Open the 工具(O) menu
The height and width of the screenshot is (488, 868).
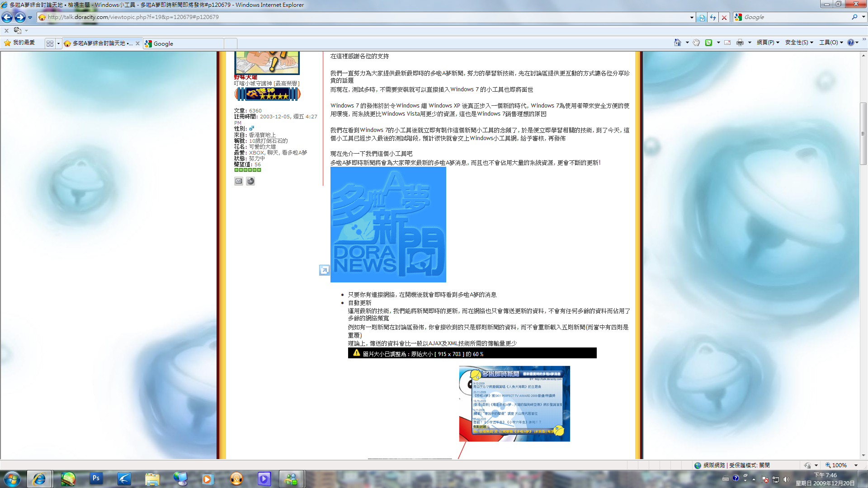tap(831, 42)
